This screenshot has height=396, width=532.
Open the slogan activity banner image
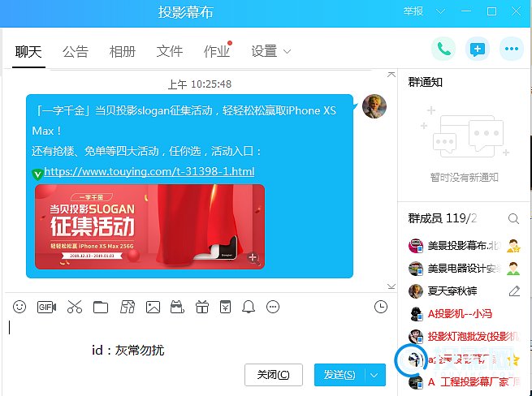[x=149, y=227]
